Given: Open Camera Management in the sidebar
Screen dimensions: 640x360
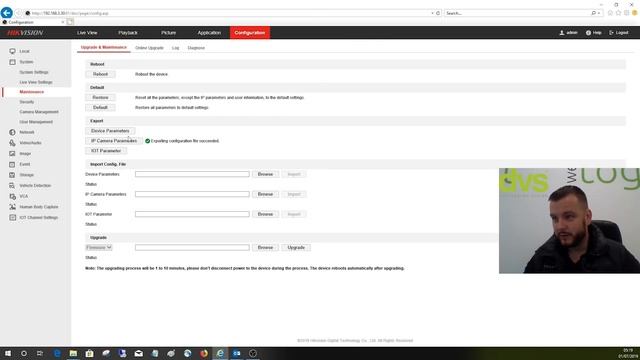Looking at the screenshot, I should pos(39,112).
